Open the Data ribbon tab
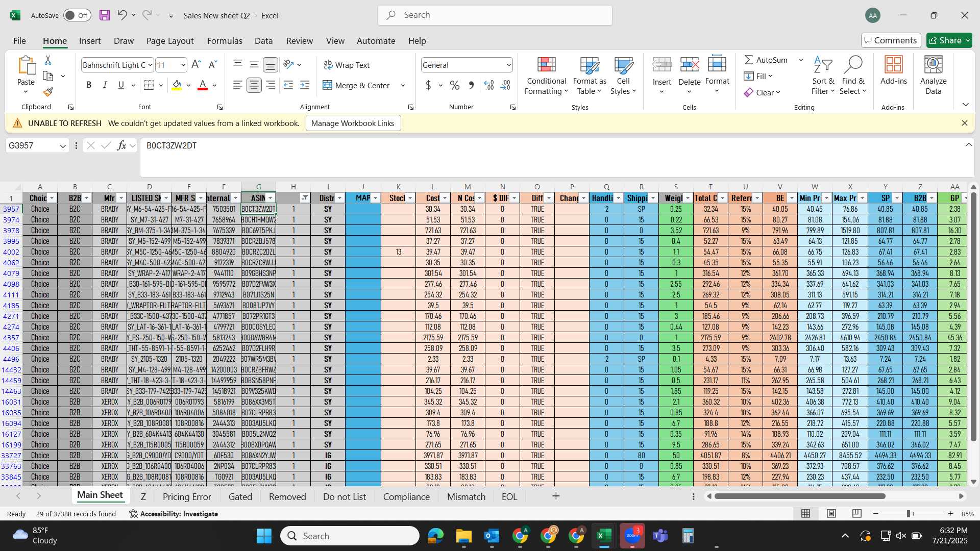Viewport: 980px width, 551px height. [263, 41]
